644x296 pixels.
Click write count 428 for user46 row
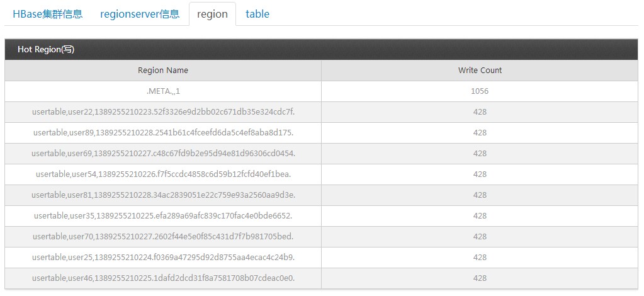[480, 278]
